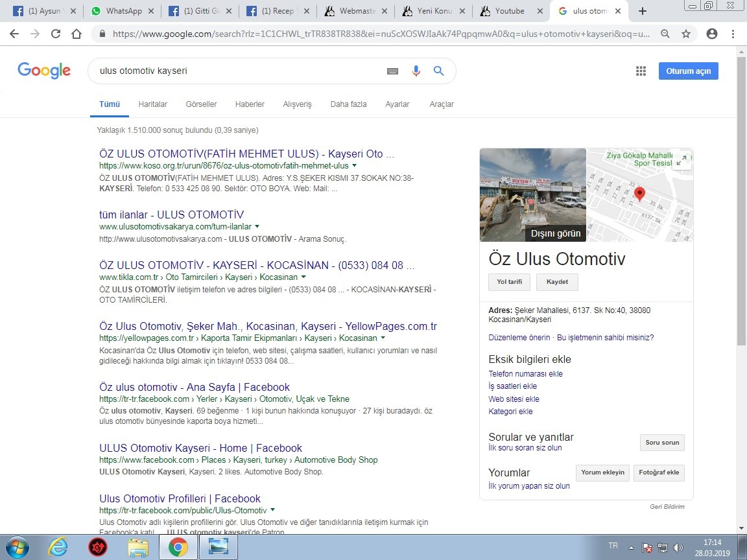Open the Chrome profile avatar icon
Image resolution: width=747 pixels, height=560 pixels.
712,34
